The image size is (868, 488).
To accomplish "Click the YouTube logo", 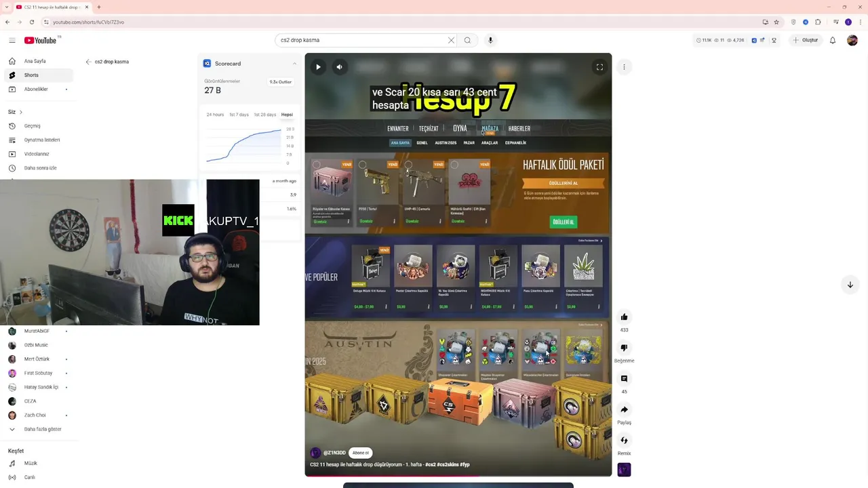I will [41, 40].
